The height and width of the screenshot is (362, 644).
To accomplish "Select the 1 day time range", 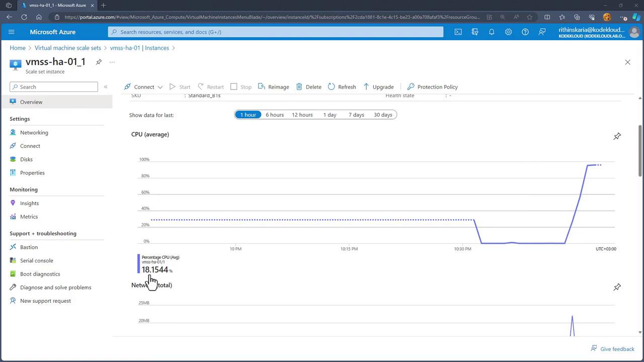I will pos(330,115).
